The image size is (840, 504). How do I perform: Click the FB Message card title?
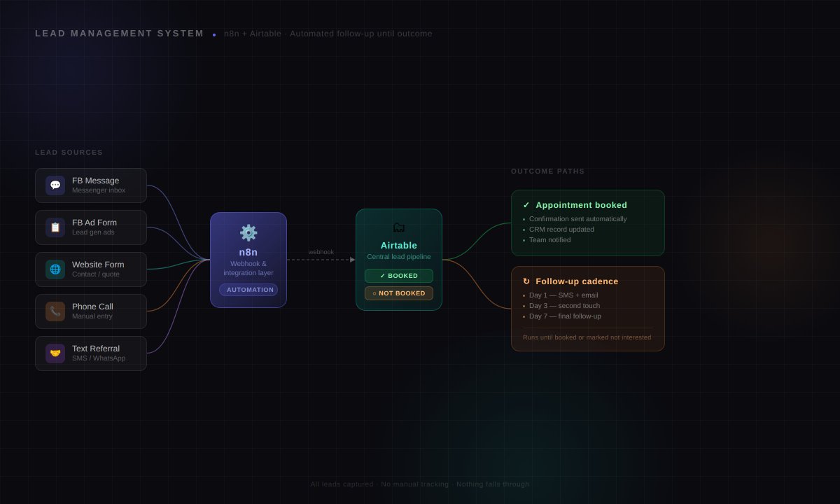click(x=96, y=181)
